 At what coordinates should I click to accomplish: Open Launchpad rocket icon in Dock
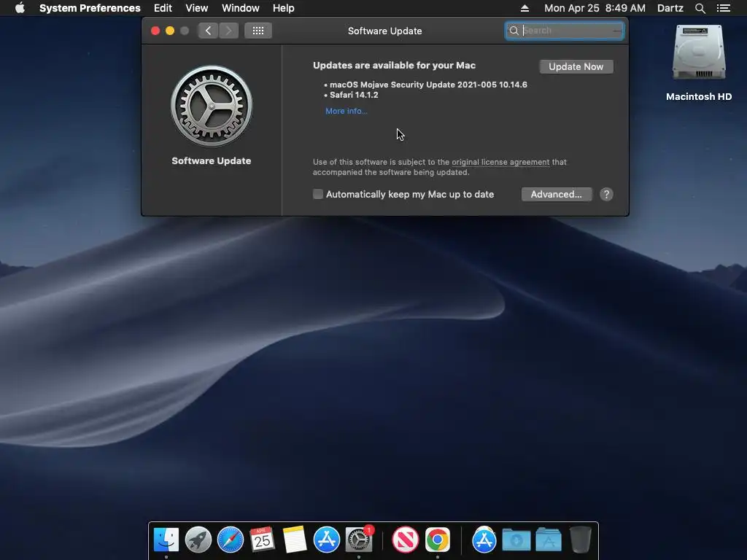pyautogui.click(x=198, y=540)
